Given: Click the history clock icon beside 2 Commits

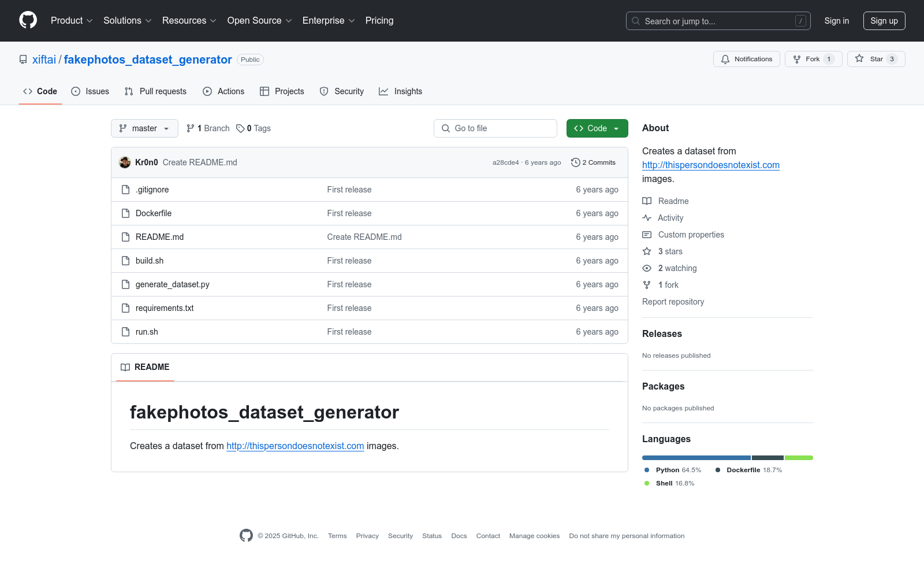Looking at the screenshot, I should click(575, 162).
